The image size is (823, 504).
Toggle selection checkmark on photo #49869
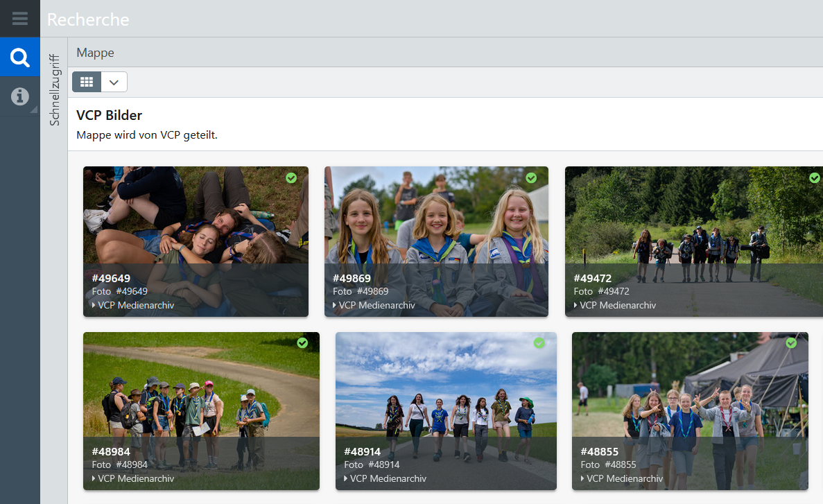[x=531, y=178]
